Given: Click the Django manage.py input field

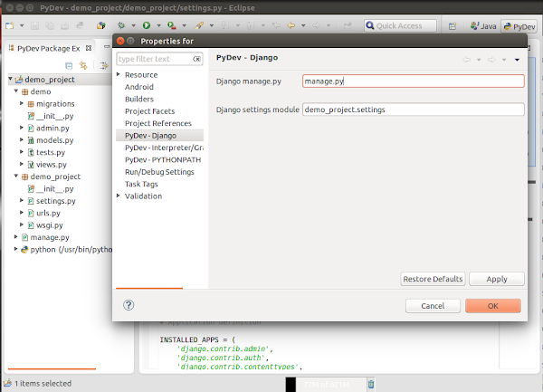Looking at the screenshot, I should [x=414, y=81].
